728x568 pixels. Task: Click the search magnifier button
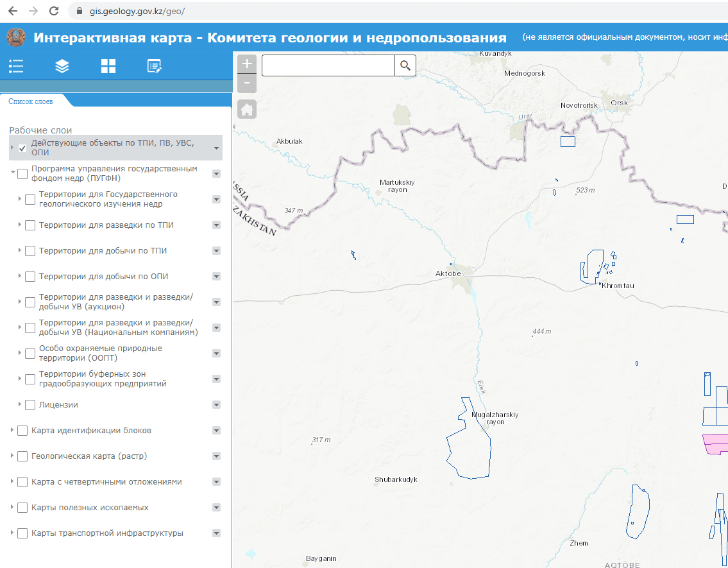[405, 65]
